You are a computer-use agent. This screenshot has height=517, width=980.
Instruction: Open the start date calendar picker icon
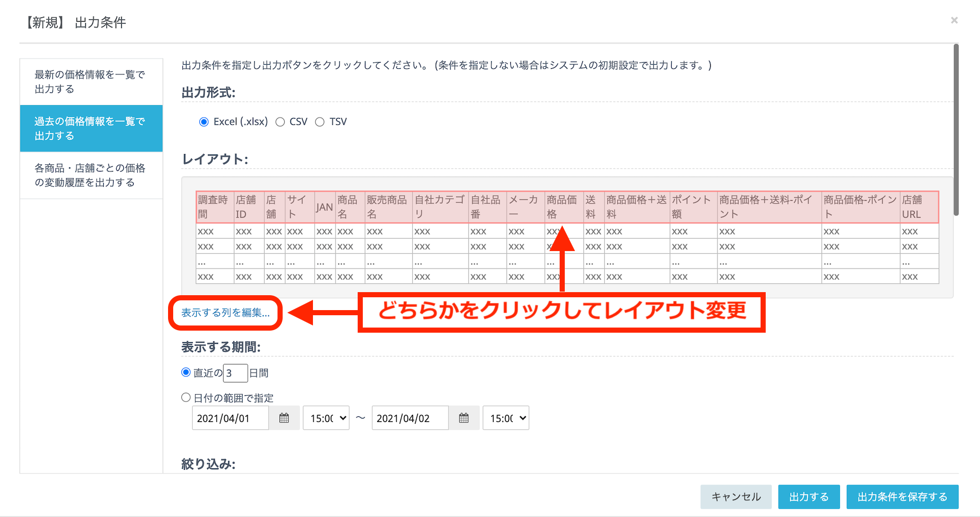point(284,418)
